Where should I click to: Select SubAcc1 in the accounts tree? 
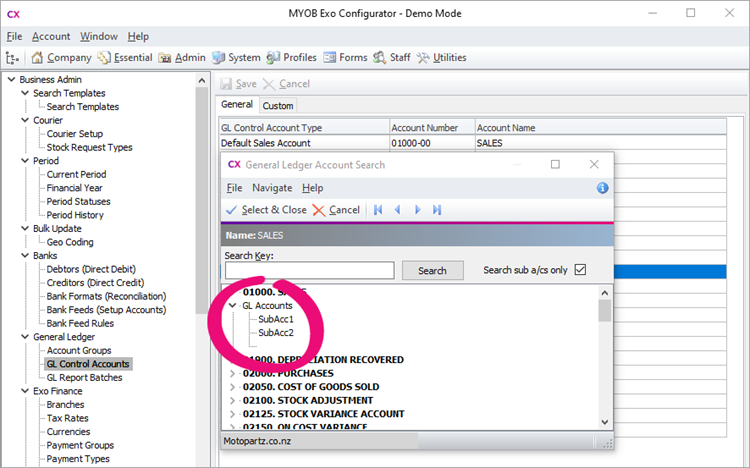coord(276,319)
